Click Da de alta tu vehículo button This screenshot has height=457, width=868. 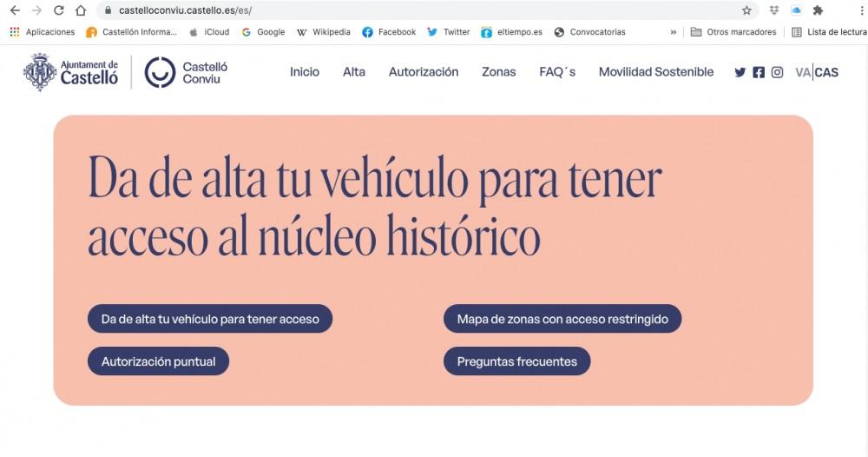[210, 319]
